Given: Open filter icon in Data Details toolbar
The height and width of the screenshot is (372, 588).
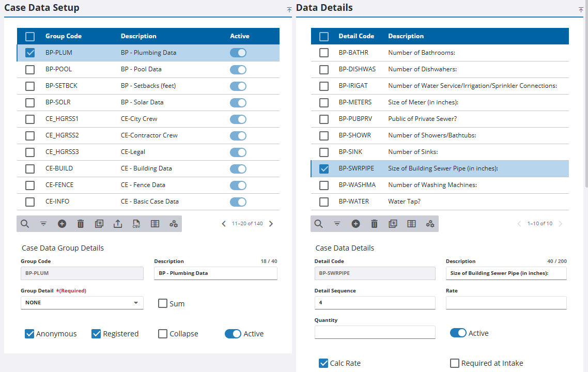Looking at the screenshot, I should click(x=337, y=224).
